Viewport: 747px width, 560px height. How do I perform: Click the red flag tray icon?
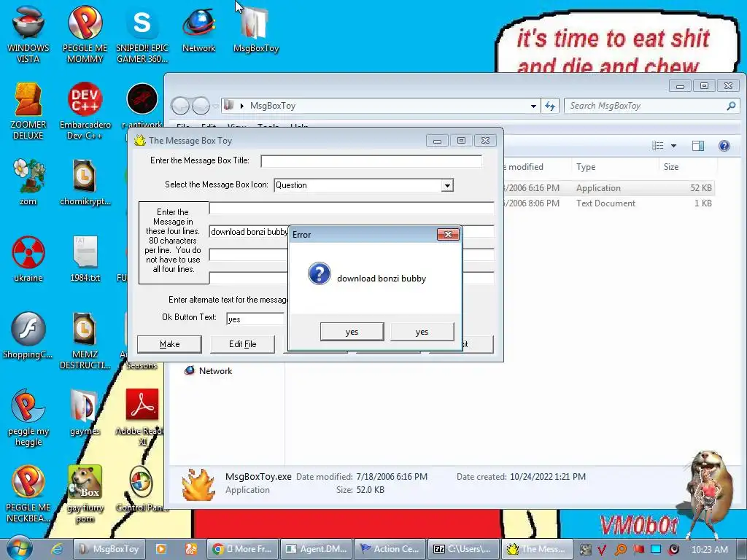638,549
